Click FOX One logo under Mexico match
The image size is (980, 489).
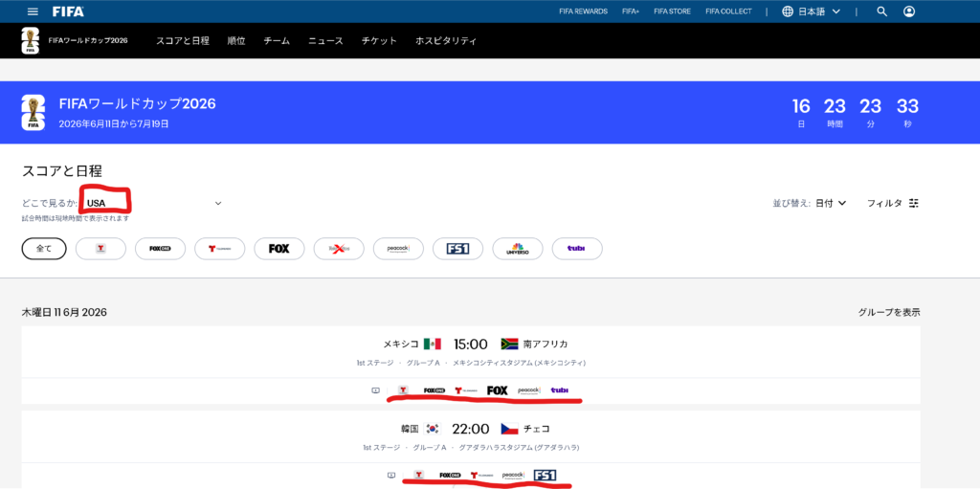[x=434, y=390]
